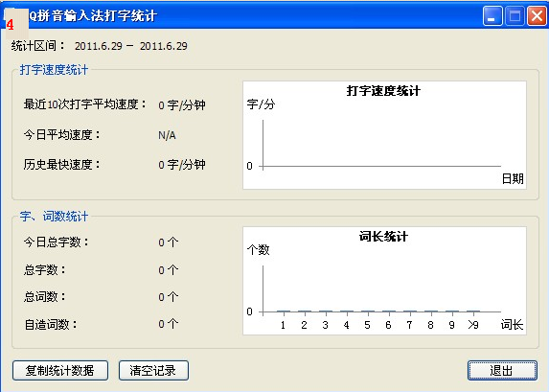
Task: Close the typing statistics window
Action: coord(537,16)
